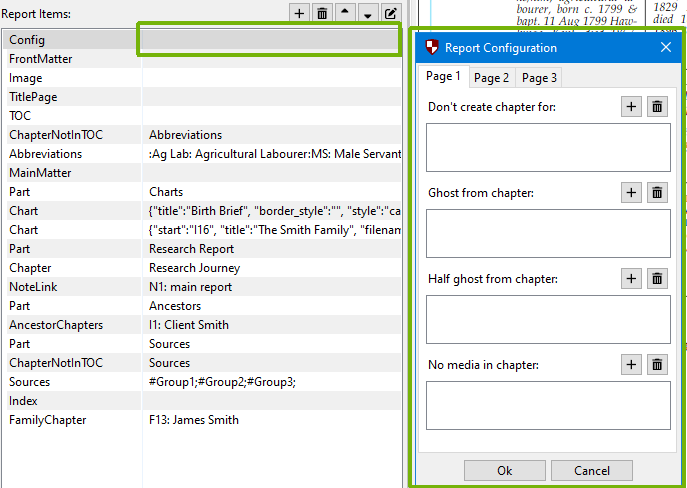Switch to Page 2 tab
Image resolution: width=687 pixels, height=488 pixels.
click(491, 78)
